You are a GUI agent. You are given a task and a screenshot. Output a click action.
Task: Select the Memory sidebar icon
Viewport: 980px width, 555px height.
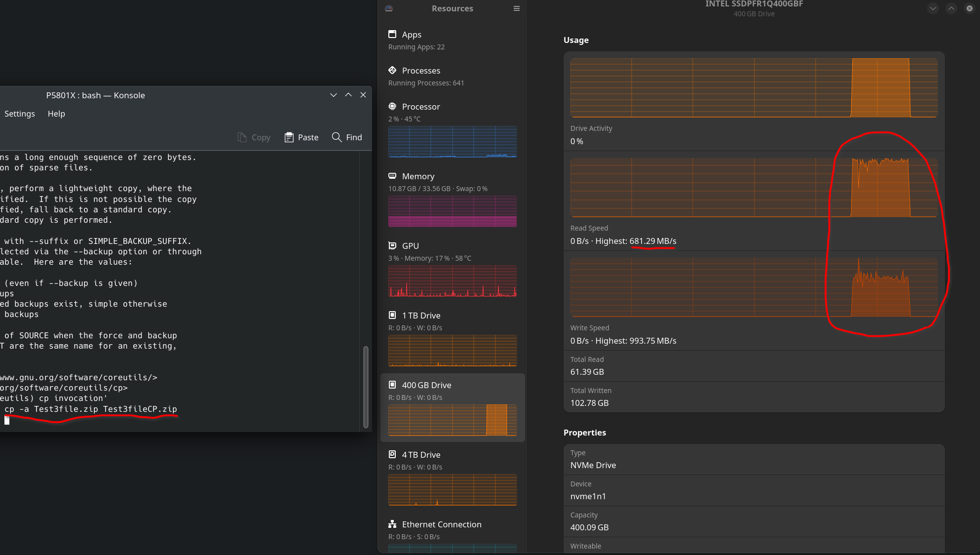[x=392, y=176]
